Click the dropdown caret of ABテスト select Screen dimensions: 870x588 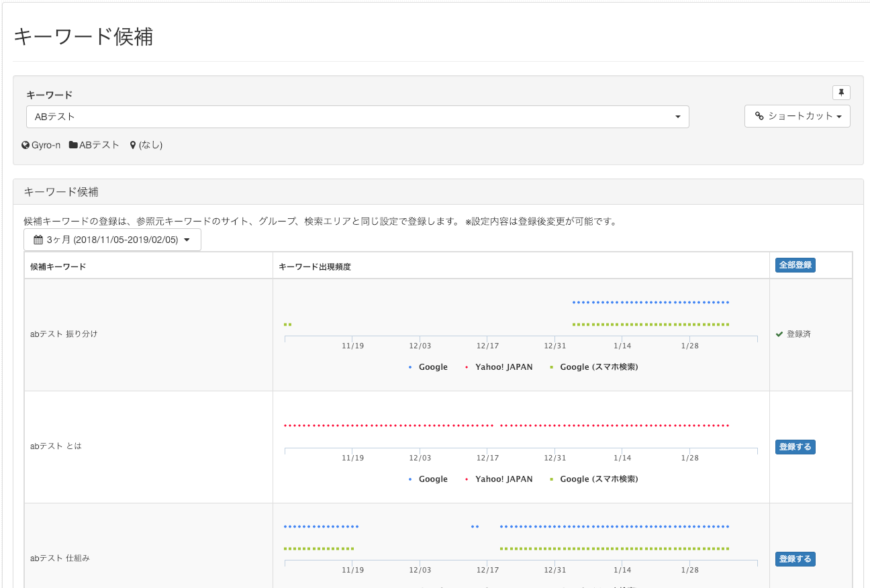[x=678, y=117]
